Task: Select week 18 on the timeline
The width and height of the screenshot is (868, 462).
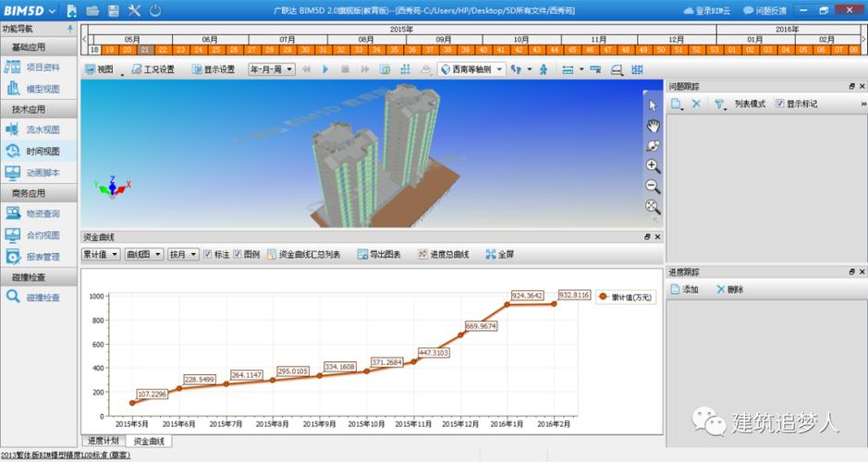Action: point(94,50)
